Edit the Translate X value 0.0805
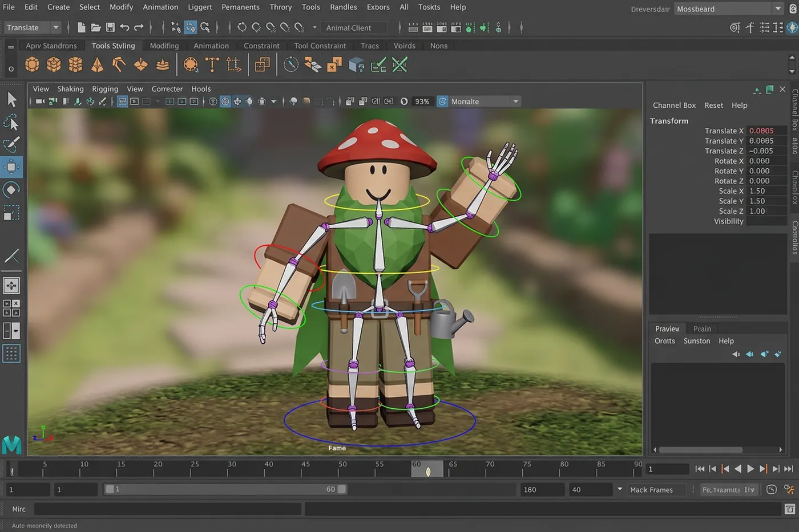 pos(767,131)
